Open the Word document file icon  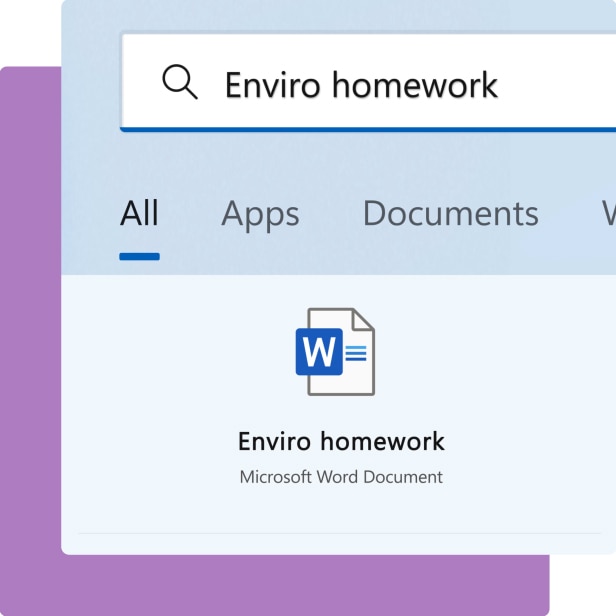click(336, 351)
